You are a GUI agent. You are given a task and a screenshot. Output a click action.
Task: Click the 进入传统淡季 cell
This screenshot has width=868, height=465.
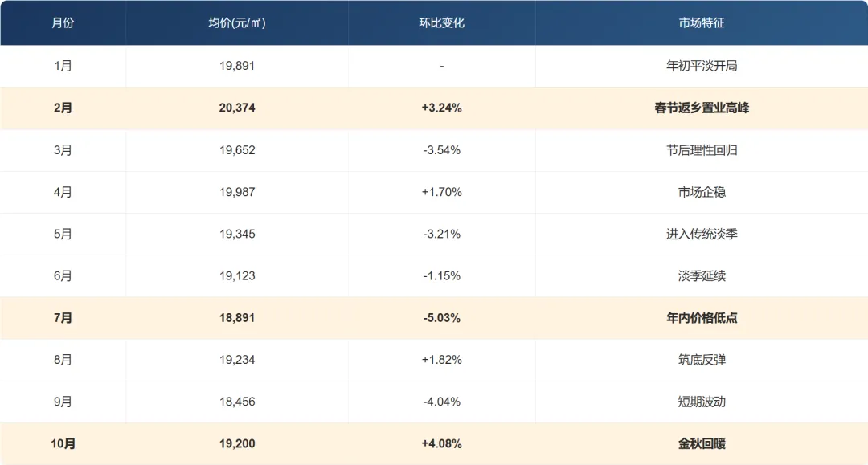(x=701, y=234)
